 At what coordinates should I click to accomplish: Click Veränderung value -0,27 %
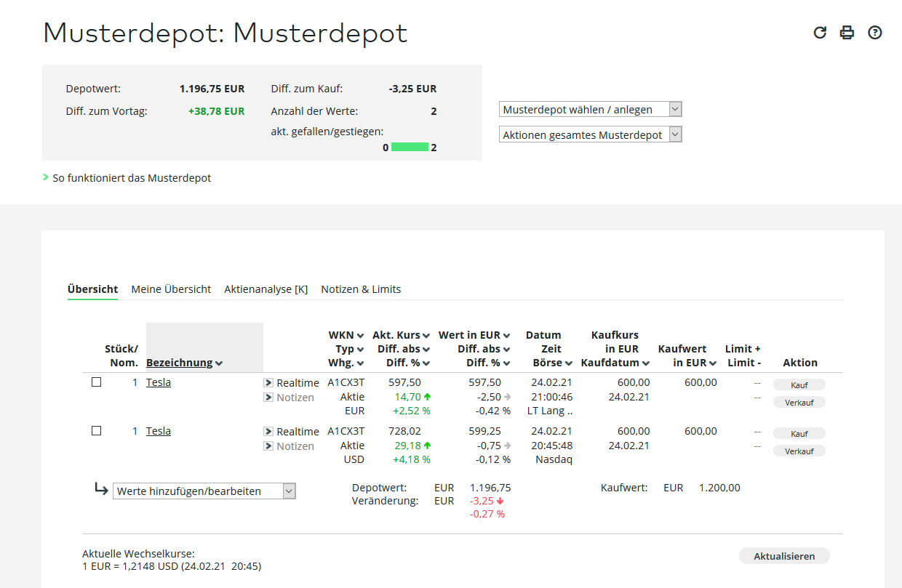pyautogui.click(x=487, y=514)
